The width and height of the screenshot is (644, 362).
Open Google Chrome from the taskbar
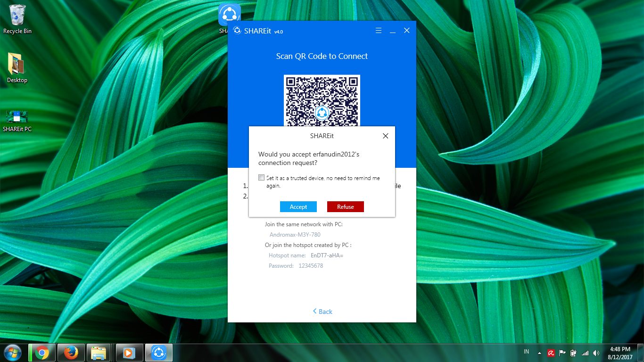[42, 353]
